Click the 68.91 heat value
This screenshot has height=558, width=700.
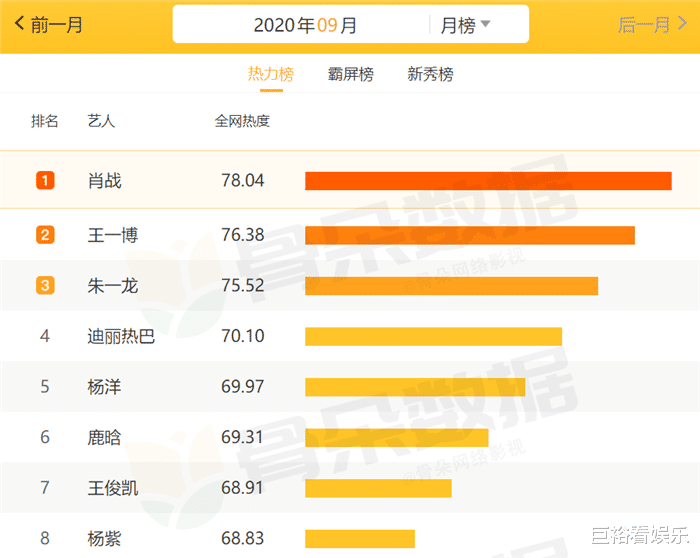[242, 487]
